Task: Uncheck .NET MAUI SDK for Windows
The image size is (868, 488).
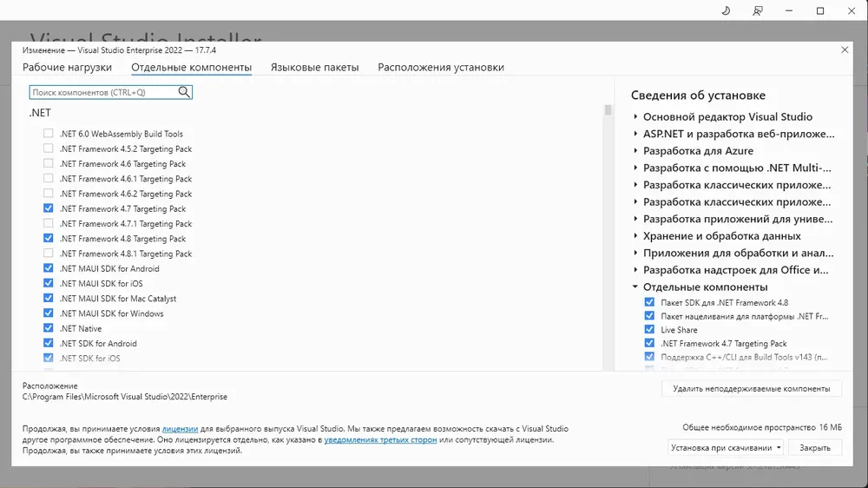Action: pyautogui.click(x=48, y=313)
